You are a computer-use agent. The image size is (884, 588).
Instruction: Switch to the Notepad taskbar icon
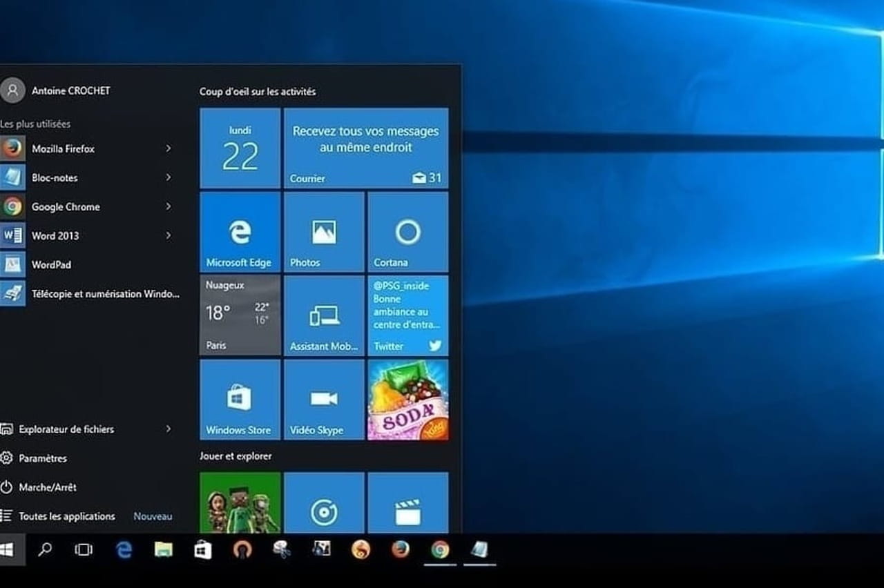pos(479,549)
